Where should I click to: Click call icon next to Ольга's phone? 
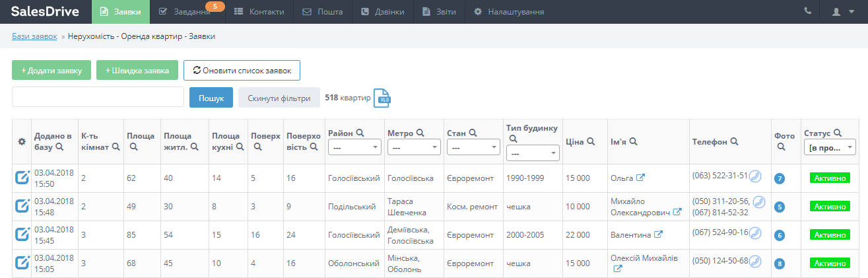click(755, 176)
